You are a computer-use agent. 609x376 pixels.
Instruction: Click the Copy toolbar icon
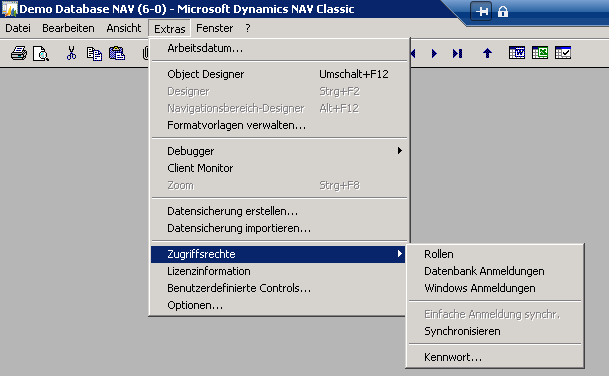click(94, 54)
